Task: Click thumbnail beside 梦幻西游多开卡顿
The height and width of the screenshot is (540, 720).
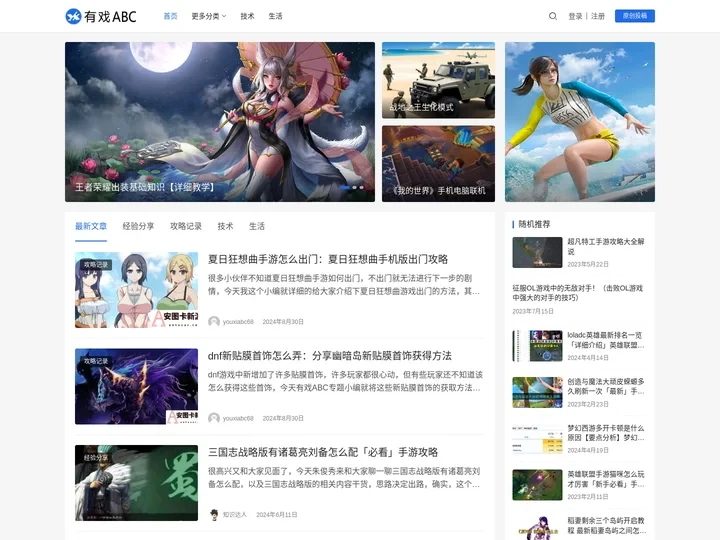Action: tap(537, 439)
